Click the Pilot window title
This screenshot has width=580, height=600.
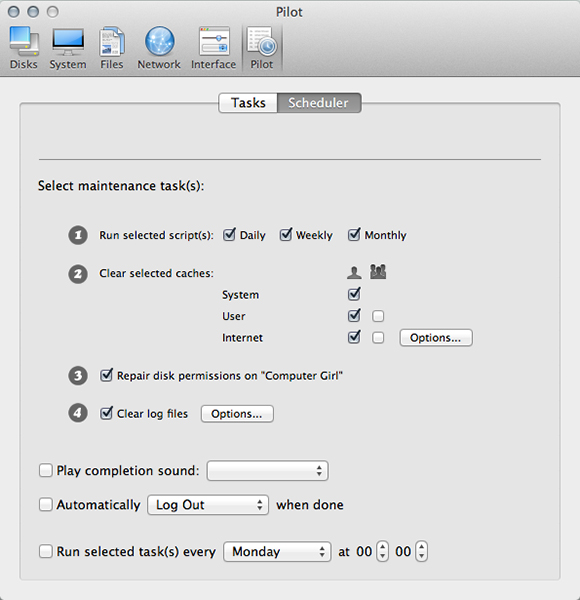click(289, 12)
